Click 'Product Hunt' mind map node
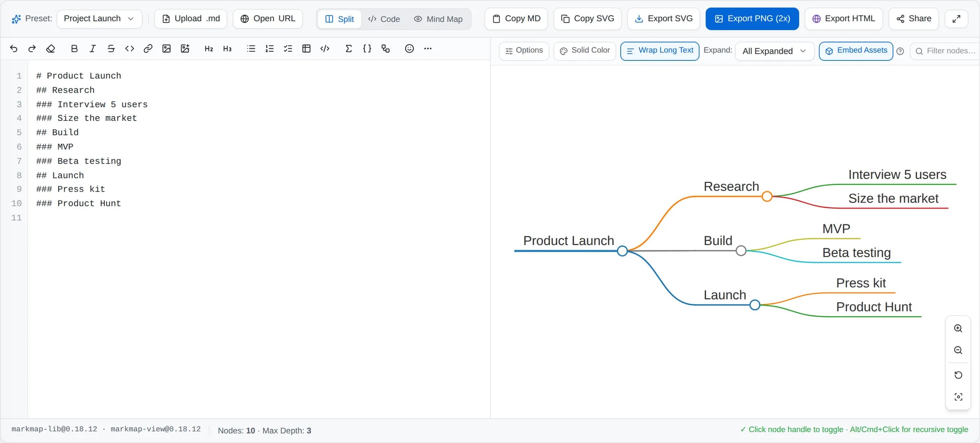 point(874,307)
